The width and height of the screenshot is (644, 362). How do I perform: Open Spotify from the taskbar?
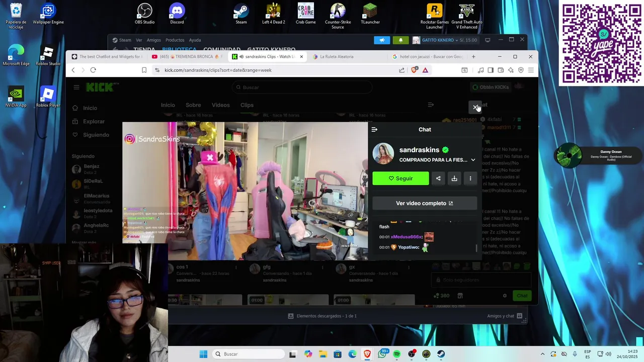pos(396,354)
